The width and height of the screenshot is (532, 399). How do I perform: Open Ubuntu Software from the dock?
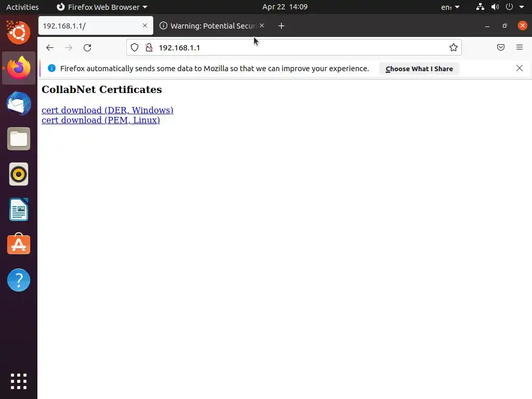pyautogui.click(x=19, y=244)
